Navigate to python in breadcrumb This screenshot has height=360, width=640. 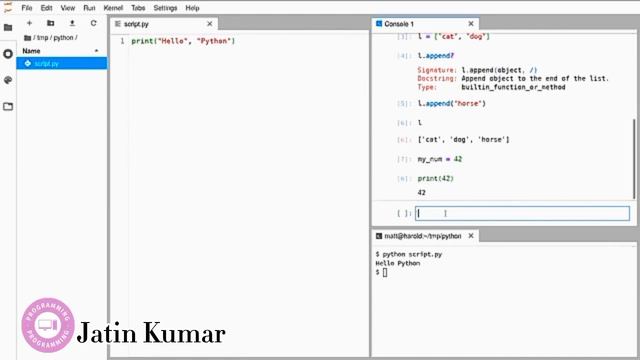[63, 38]
